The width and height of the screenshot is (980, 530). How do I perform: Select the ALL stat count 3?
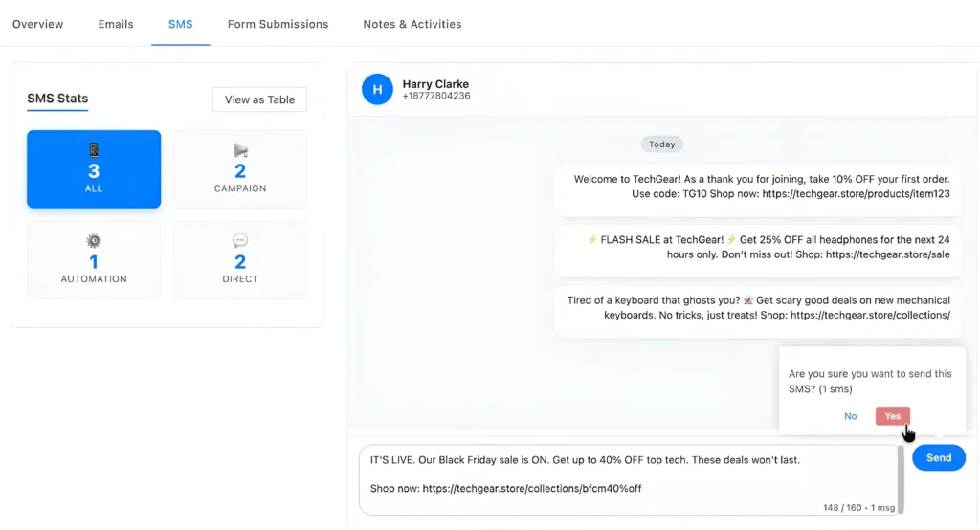(x=94, y=170)
